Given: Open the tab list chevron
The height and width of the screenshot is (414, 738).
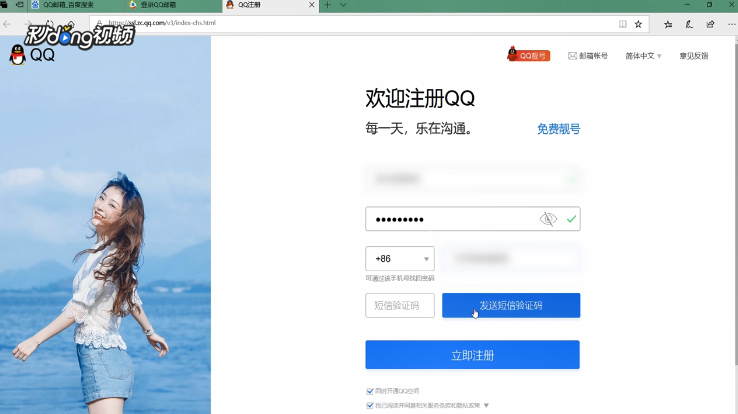Looking at the screenshot, I should [x=343, y=5].
